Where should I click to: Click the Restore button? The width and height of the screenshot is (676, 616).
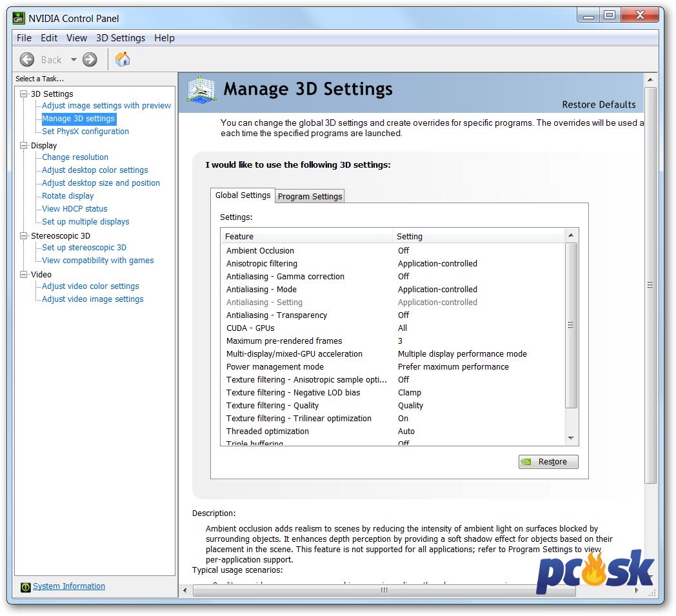tap(548, 462)
